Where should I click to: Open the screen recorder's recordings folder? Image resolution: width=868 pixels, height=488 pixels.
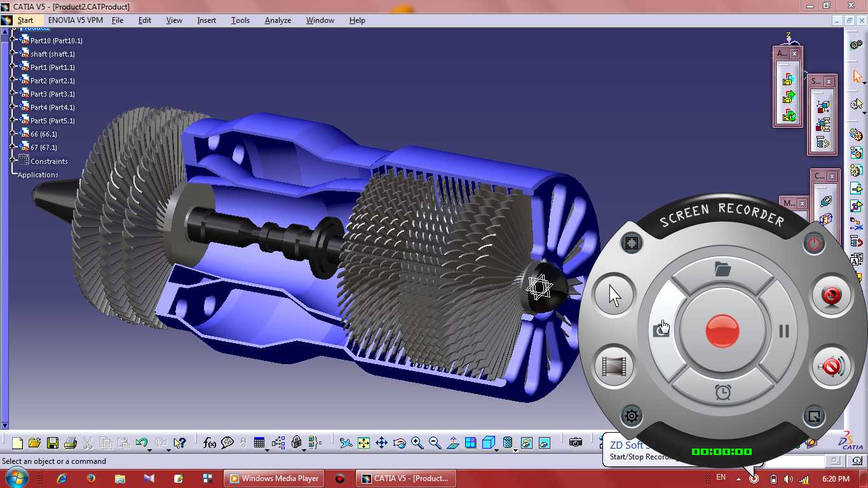pos(722,269)
